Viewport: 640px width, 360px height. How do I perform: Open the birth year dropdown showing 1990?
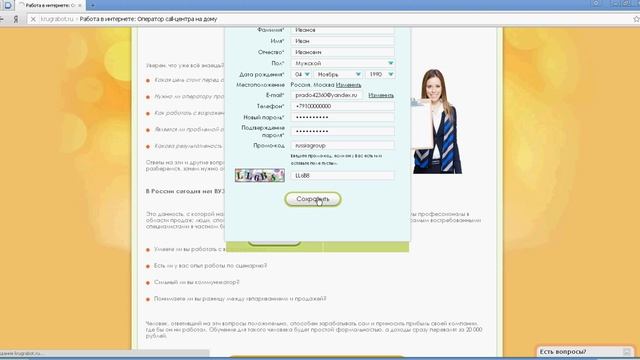(380, 74)
